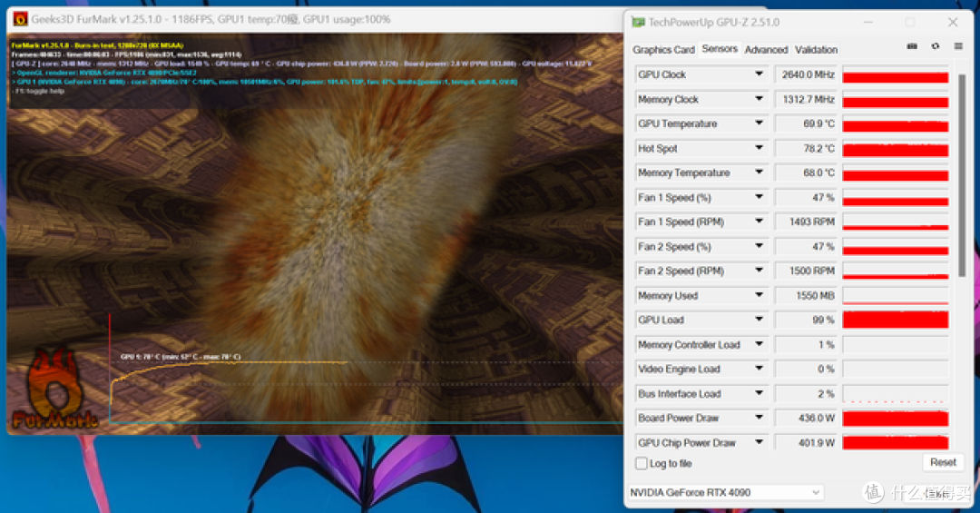Click the Memory Temperature history graph
980x513 pixels.
(896, 173)
